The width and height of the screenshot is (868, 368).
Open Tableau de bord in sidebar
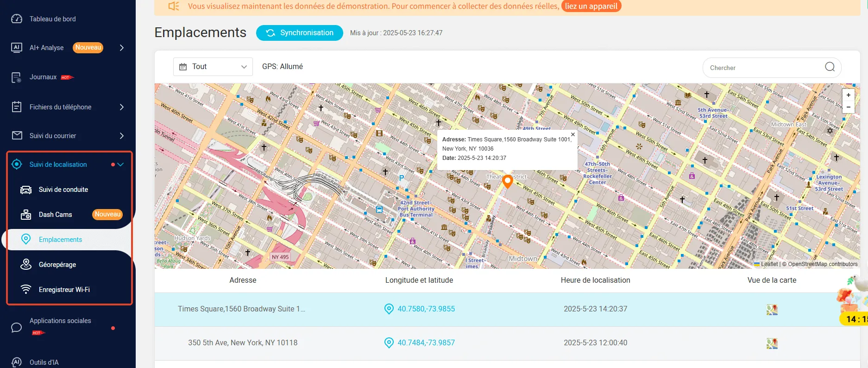tap(52, 19)
